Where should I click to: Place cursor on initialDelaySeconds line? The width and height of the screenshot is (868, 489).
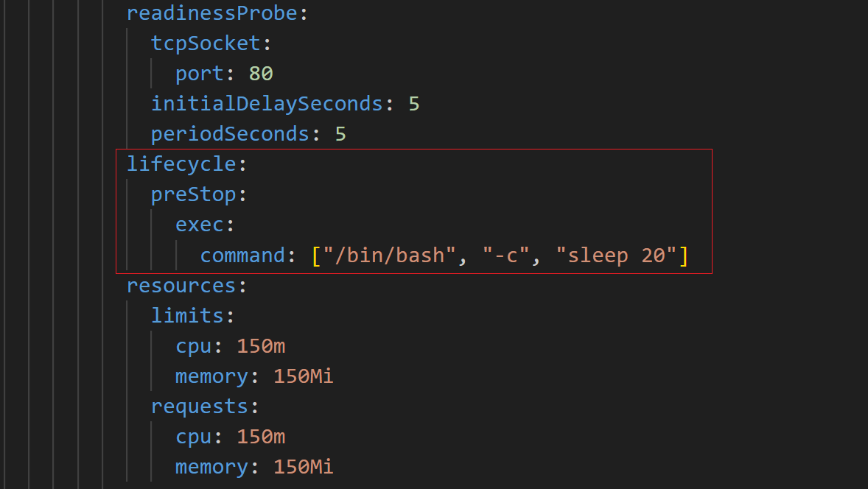(x=285, y=104)
